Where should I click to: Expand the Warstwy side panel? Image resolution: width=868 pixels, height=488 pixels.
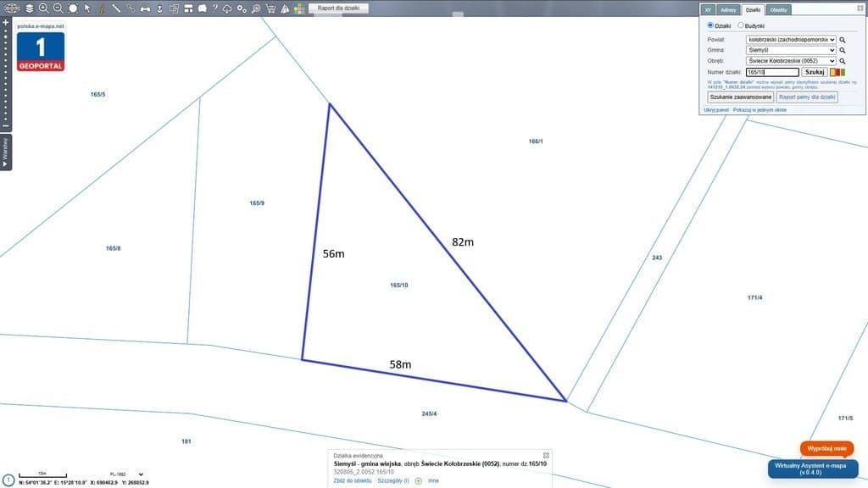click(6, 152)
